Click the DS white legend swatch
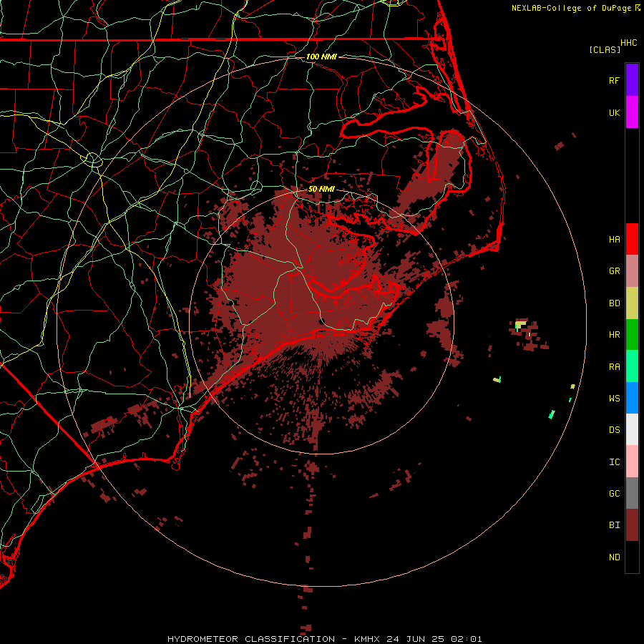The height and width of the screenshot is (644, 644). tap(632, 429)
